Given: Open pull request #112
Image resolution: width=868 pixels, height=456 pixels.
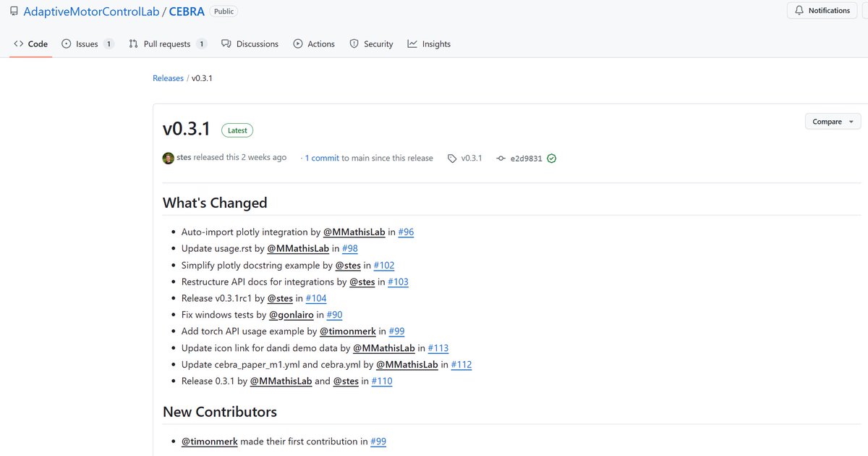Looking at the screenshot, I should click(461, 365).
